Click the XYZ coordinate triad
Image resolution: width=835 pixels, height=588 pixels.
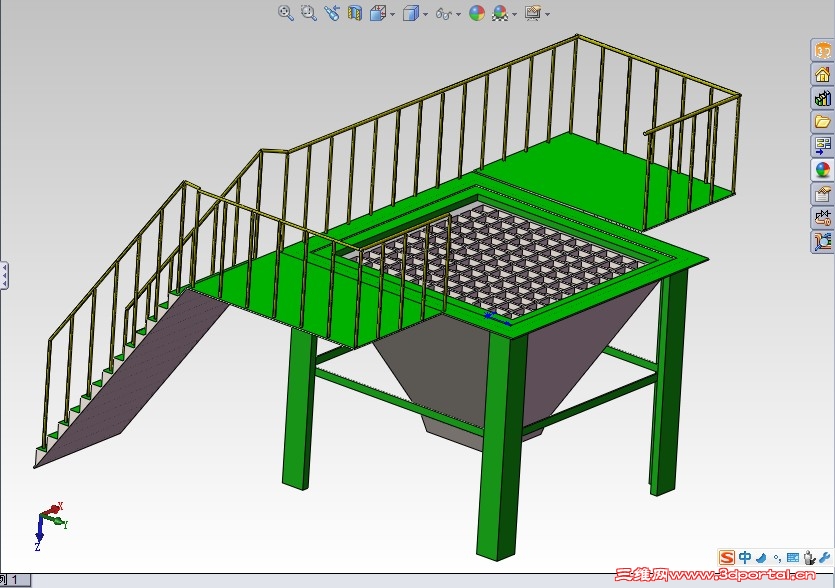coord(51,525)
